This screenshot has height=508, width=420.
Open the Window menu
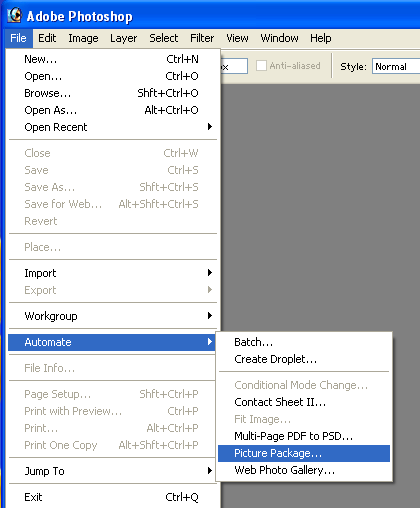point(279,38)
